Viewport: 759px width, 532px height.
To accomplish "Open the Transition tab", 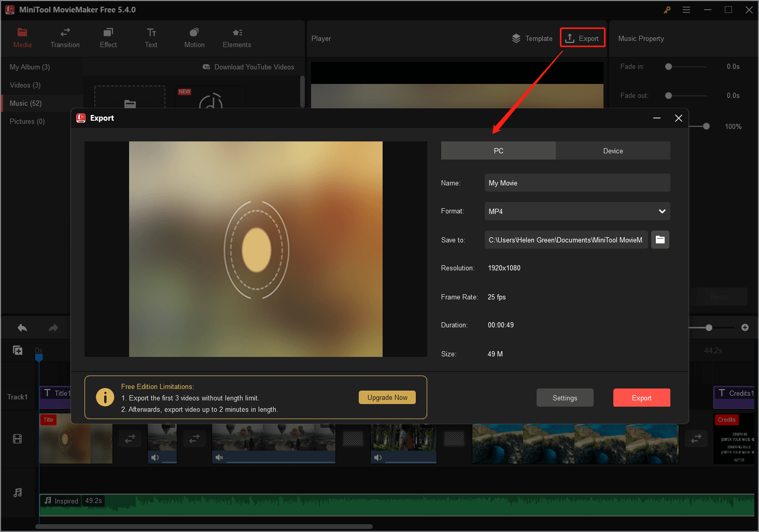I will click(65, 38).
